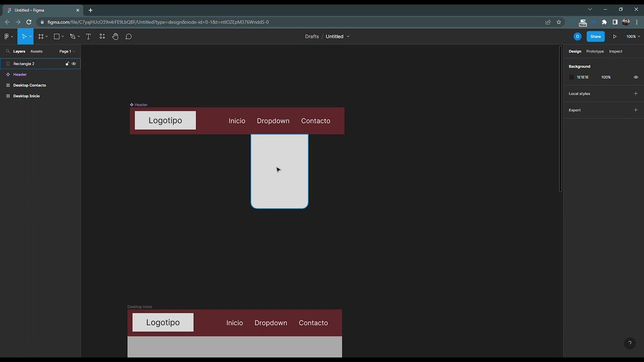Toggle lock on Rectangle 2 layer
644x362 pixels.
pos(67,64)
